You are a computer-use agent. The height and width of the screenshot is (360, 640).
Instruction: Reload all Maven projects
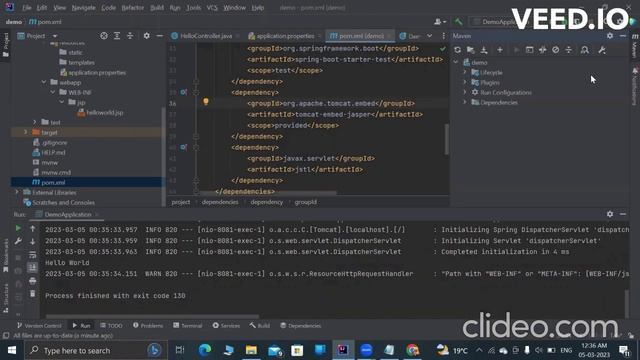click(458, 50)
